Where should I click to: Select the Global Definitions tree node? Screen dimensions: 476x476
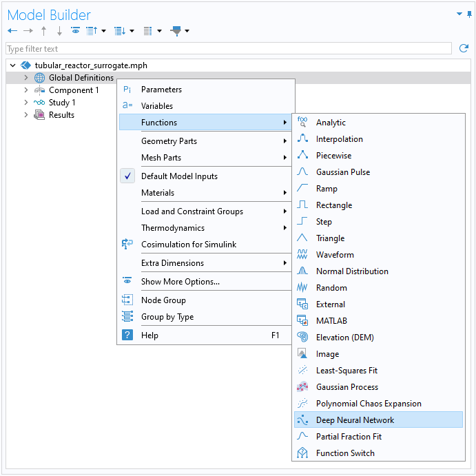pyautogui.click(x=81, y=78)
